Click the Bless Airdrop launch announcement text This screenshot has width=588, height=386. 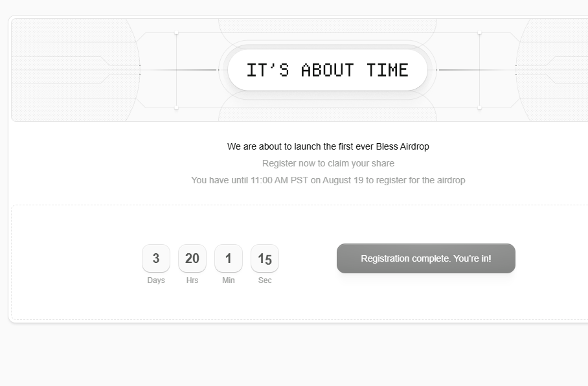coord(328,146)
